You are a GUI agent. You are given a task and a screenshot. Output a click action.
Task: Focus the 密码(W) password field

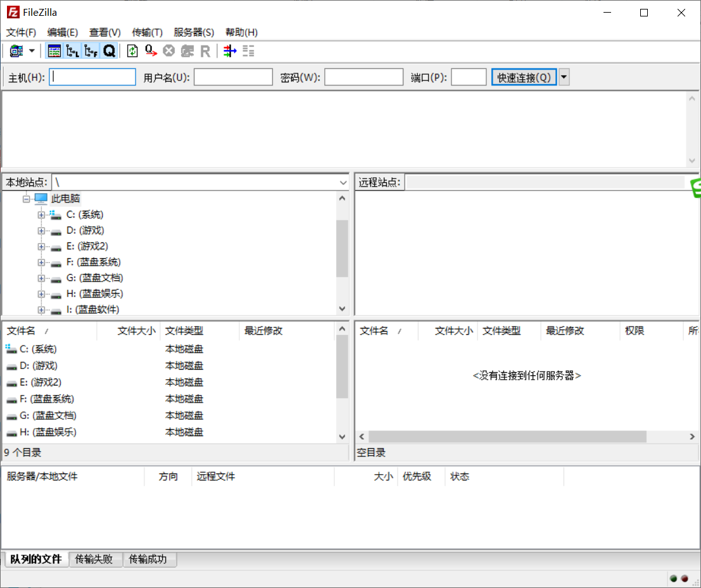(364, 77)
